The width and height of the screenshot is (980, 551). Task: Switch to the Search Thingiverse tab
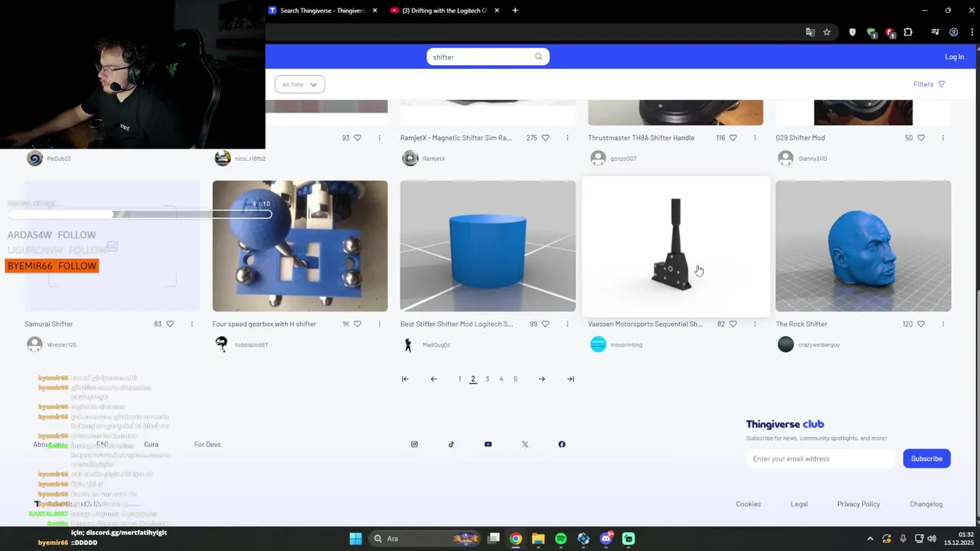pos(323,11)
